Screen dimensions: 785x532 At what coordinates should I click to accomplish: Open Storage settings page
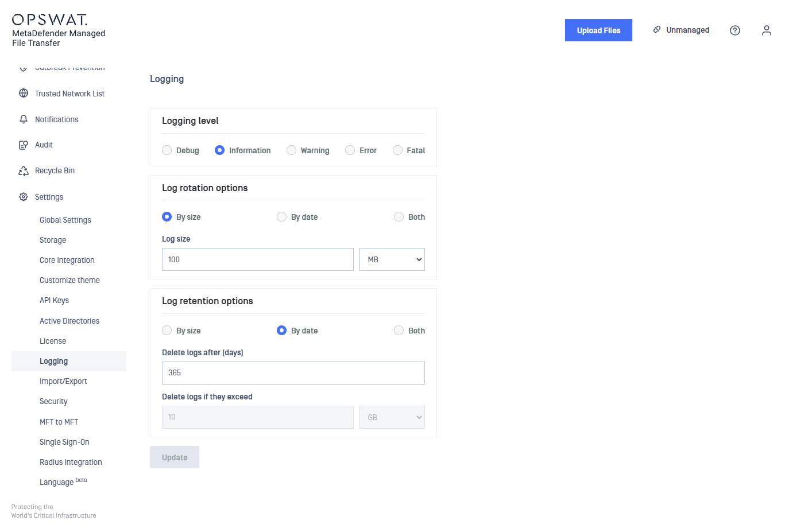(53, 240)
